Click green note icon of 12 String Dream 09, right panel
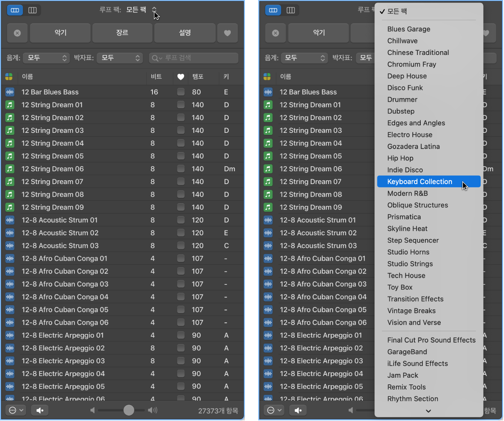Screen dimensions: 504x421 pos(268,207)
